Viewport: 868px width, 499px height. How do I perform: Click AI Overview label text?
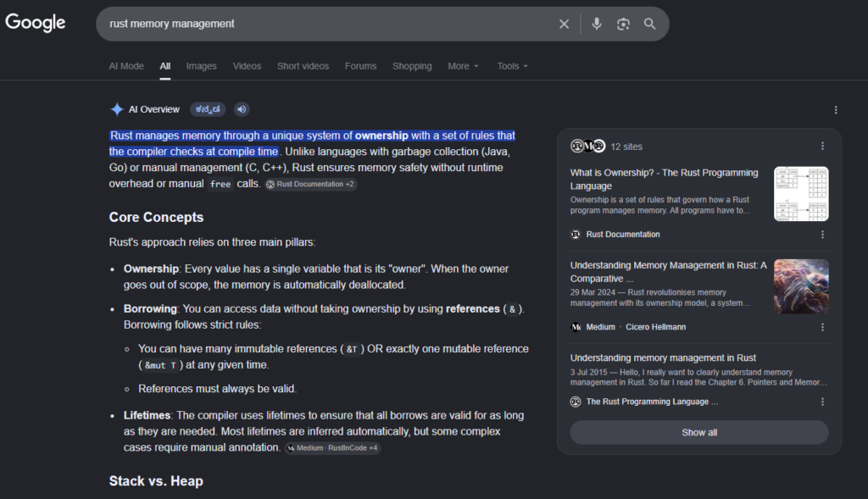click(154, 109)
